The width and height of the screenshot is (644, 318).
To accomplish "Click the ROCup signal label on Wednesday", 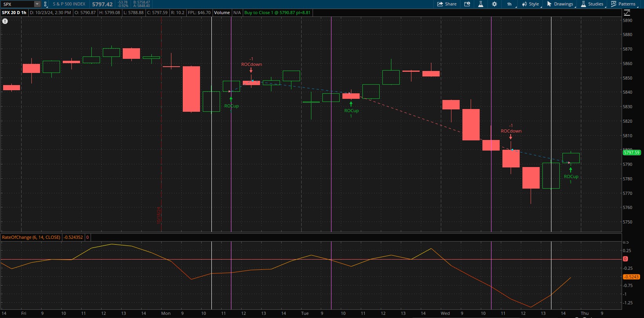I will (571, 176).
